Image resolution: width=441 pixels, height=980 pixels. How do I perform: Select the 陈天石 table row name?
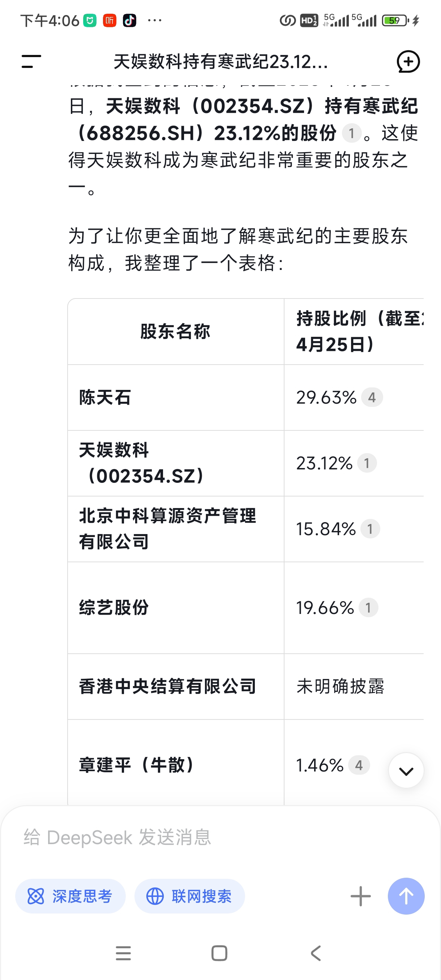105,397
